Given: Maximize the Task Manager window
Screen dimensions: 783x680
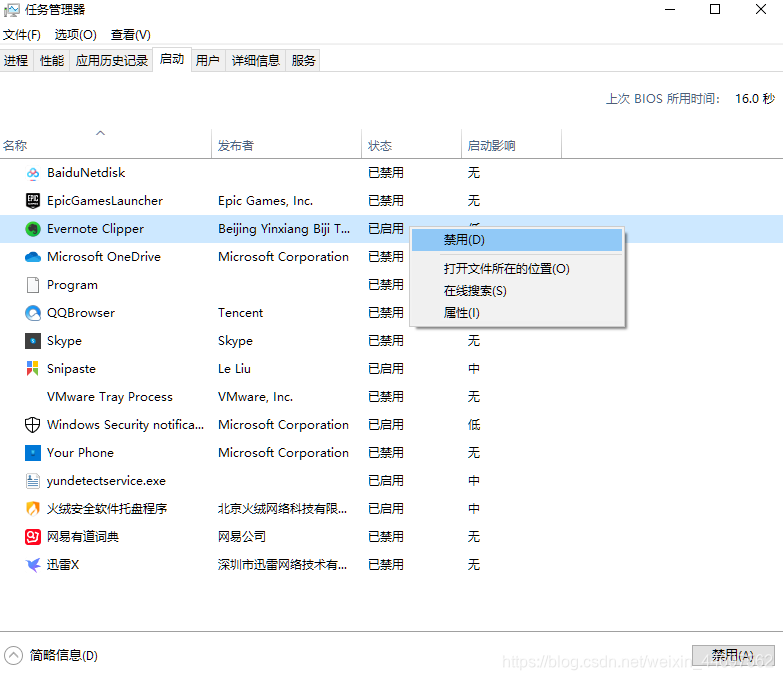Looking at the screenshot, I should 715,9.
